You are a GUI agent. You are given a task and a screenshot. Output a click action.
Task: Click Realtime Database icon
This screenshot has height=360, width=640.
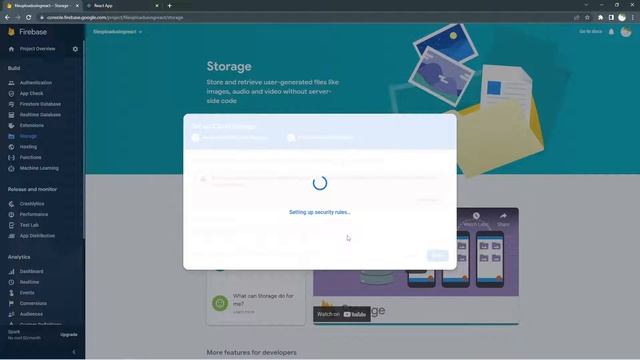coord(11,115)
